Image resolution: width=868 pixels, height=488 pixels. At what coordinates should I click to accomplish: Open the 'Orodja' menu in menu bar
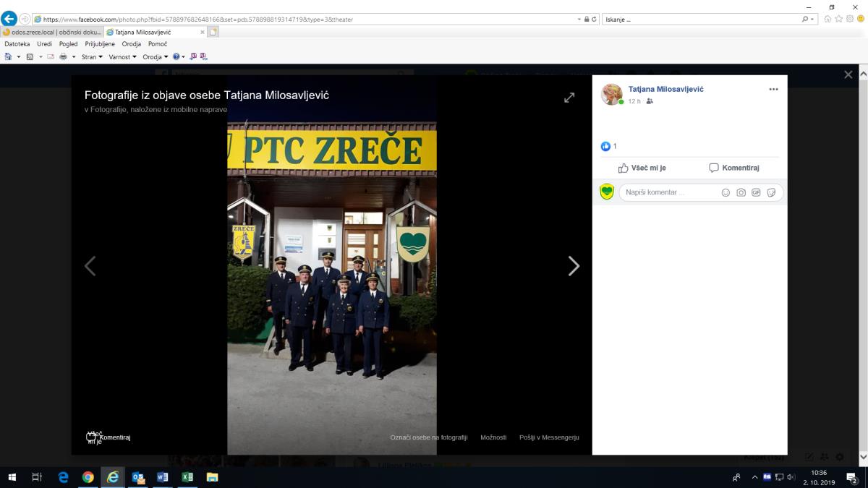pyautogui.click(x=132, y=44)
